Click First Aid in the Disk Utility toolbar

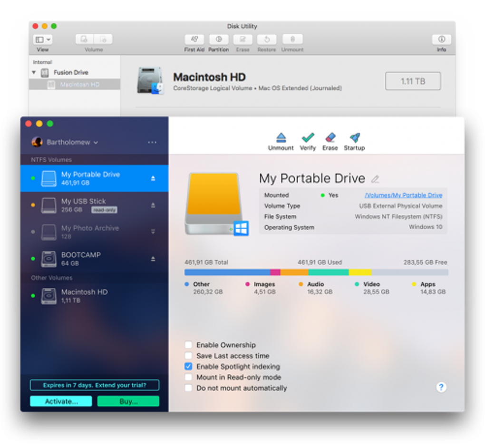click(194, 39)
